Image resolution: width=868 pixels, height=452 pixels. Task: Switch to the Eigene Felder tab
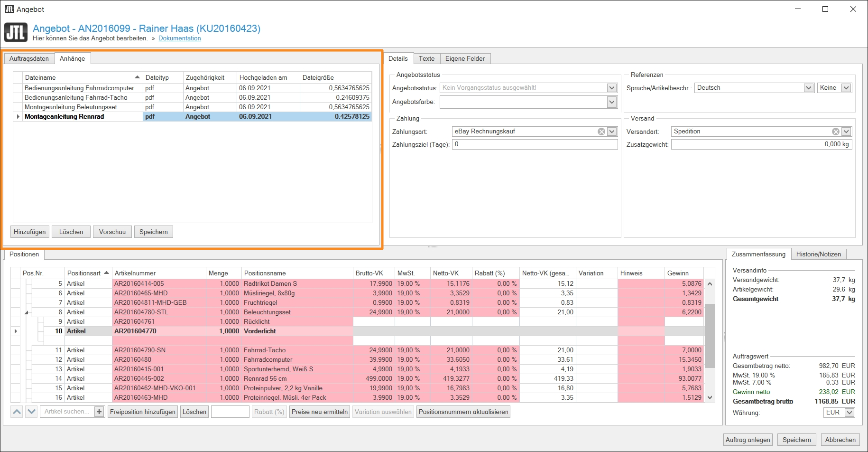[x=465, y=58]
